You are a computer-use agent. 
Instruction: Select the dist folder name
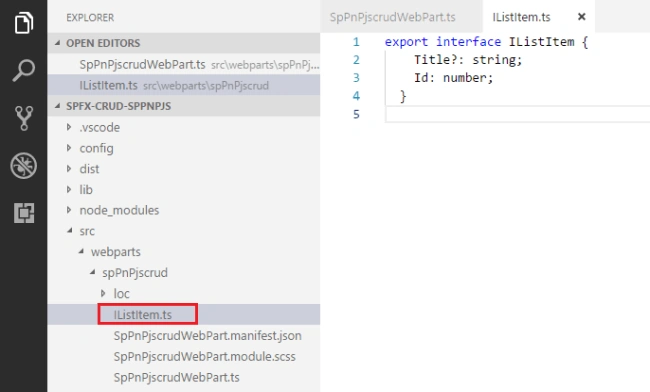coord(89,169)
